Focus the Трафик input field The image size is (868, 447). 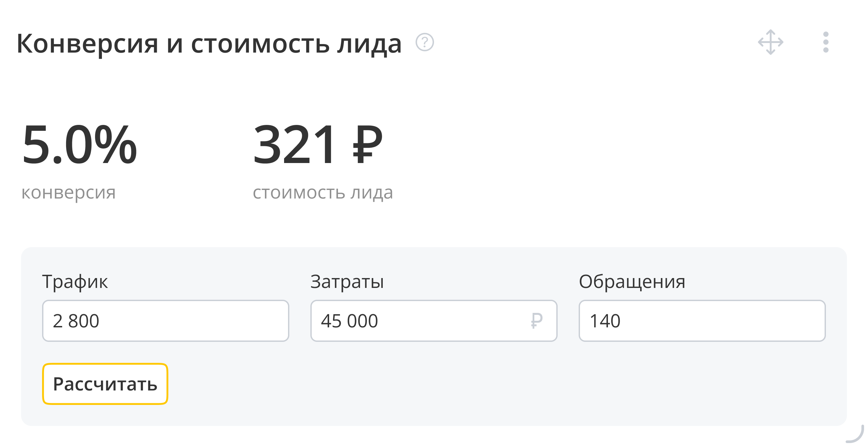[x=165, y=321]
